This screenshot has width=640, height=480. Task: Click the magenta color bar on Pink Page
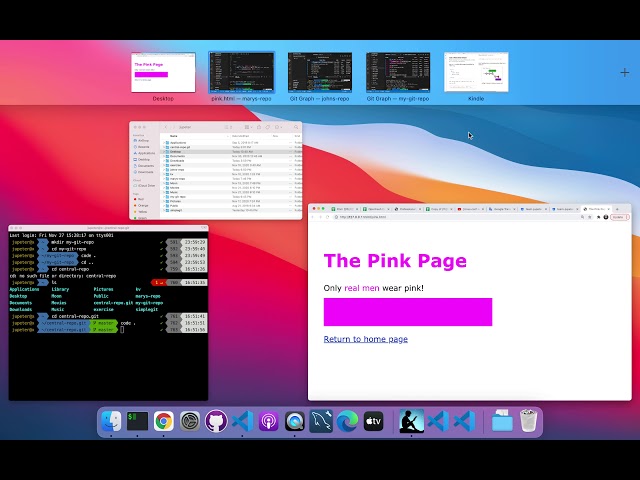click(x=407, y=312)
